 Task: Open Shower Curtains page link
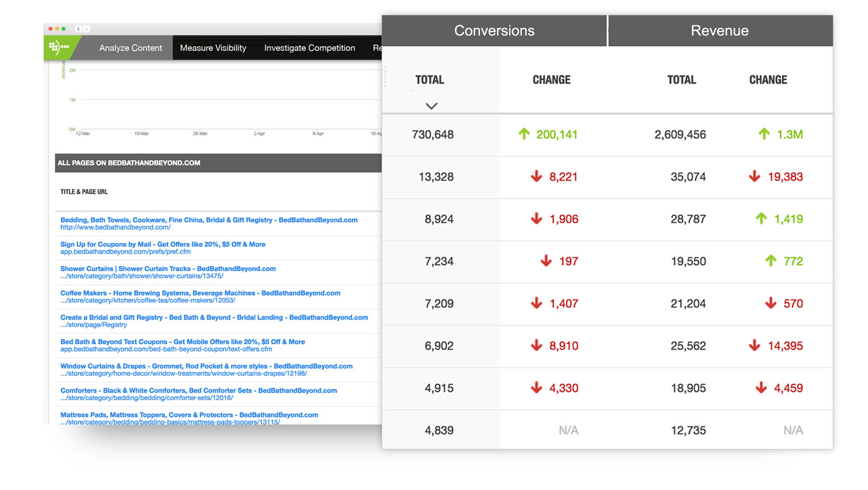tap(168, 269)
